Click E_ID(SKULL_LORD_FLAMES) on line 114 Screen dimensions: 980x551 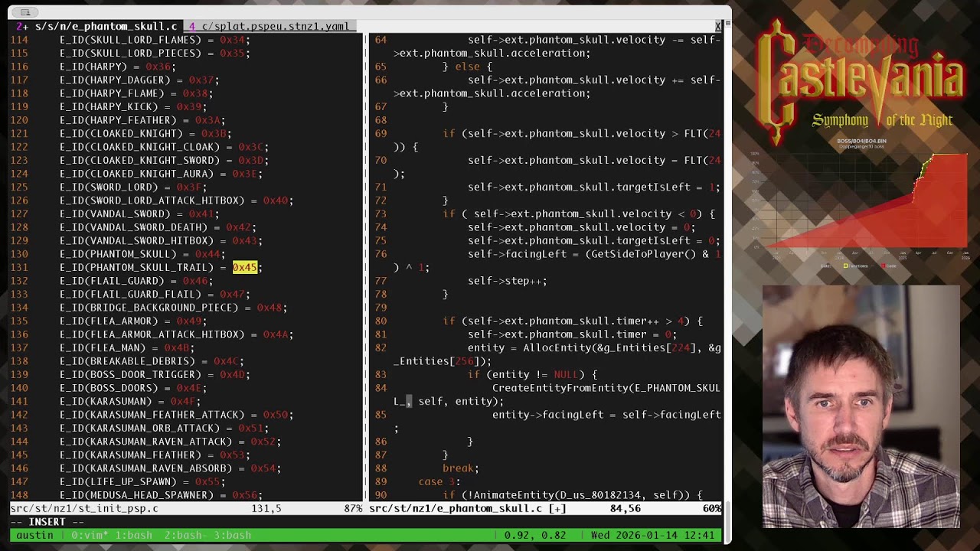130,40
